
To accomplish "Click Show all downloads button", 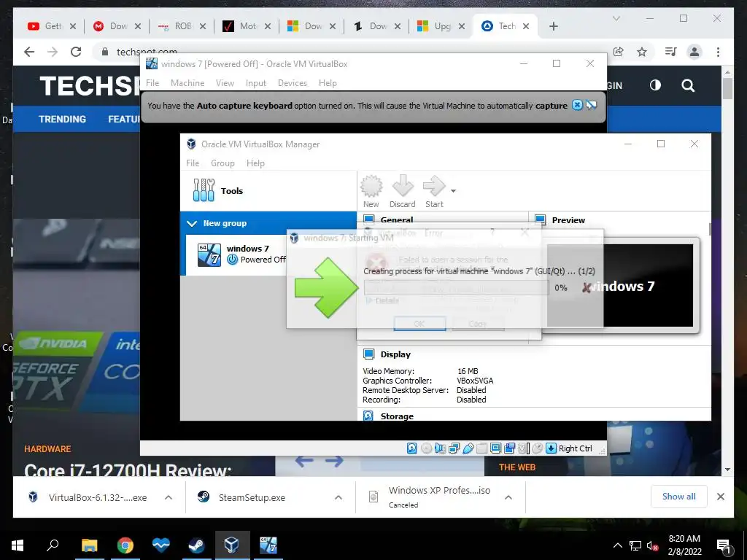I will [679, 497].
